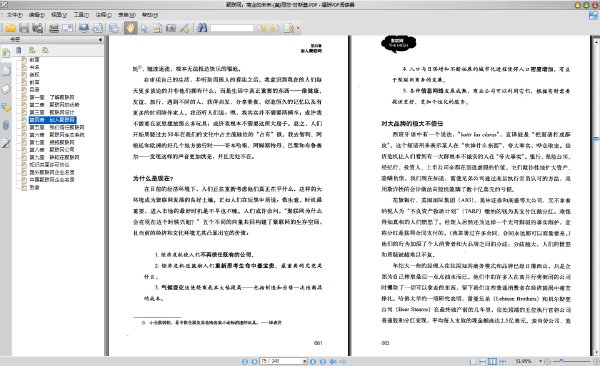
Task: Click the find options page icon
Action: pyautogui.click(x=289, y=28)
